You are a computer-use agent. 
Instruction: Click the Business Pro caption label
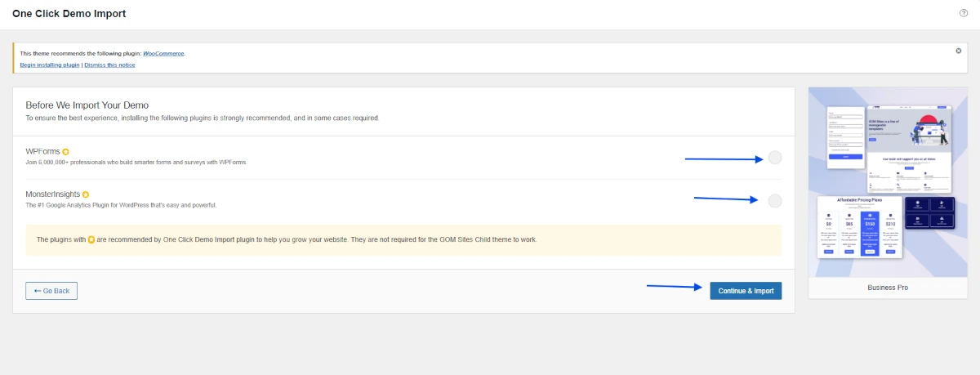(887, 288)
